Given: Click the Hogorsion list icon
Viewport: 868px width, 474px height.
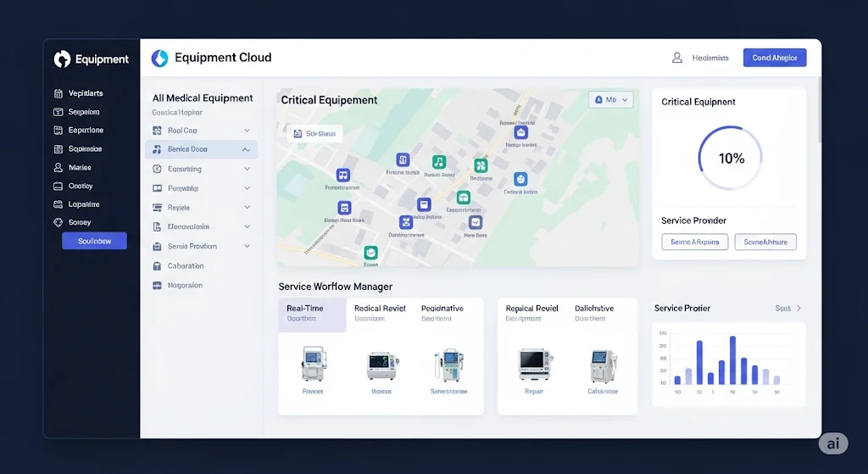Looking at the screenshot, I should [157, 285].
